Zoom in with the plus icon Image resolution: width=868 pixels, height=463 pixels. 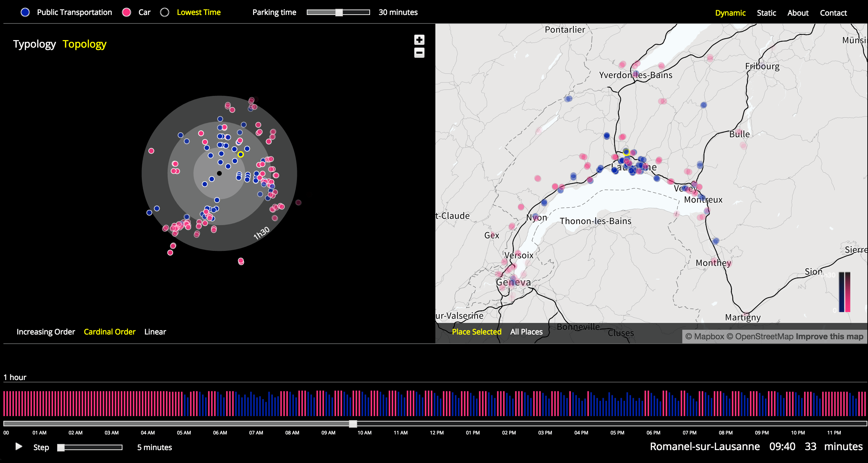tap(419, 40)
